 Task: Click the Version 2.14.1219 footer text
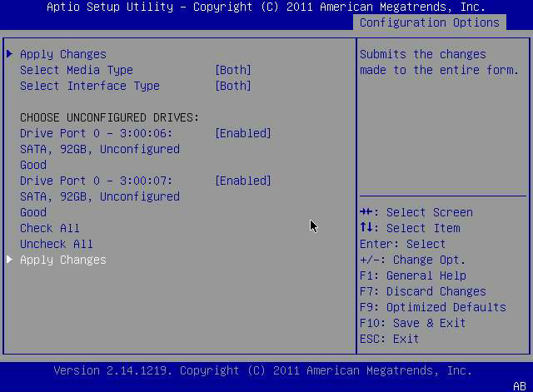[263, 370]
